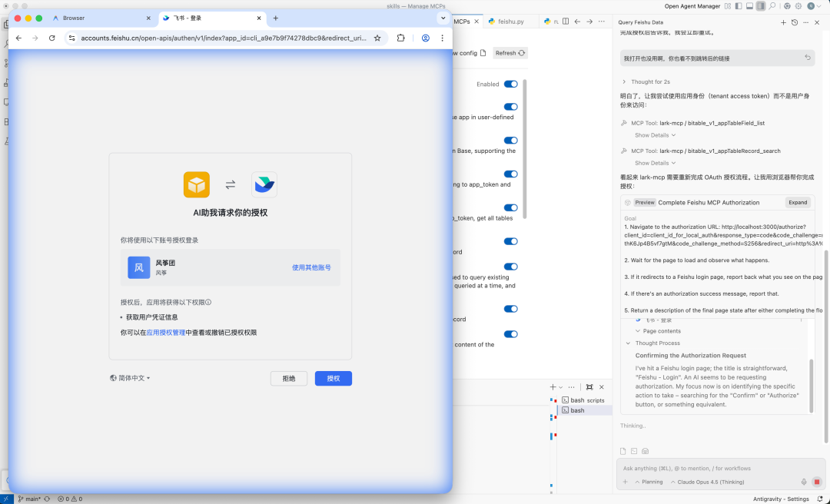Image resolution: width=830 pixels, height=504 pixels.
Task: Open the notification bell in the status bar
Action: pyautogui.click(x=821, y=499)
